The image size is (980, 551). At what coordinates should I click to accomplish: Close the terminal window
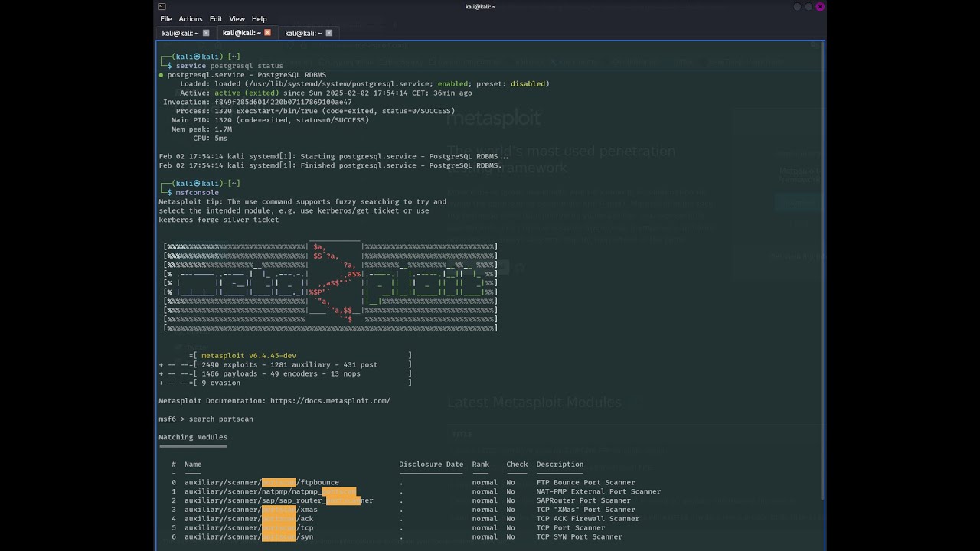pos(820,7)
